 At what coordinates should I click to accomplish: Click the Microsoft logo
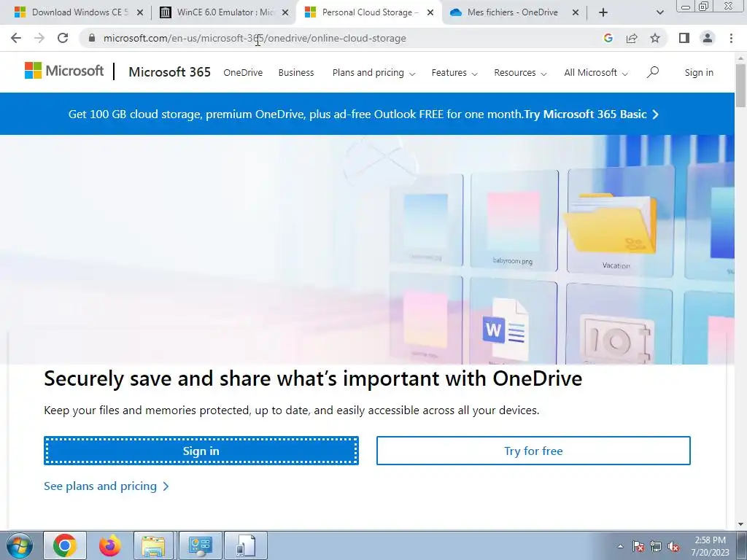coord(64,71)
